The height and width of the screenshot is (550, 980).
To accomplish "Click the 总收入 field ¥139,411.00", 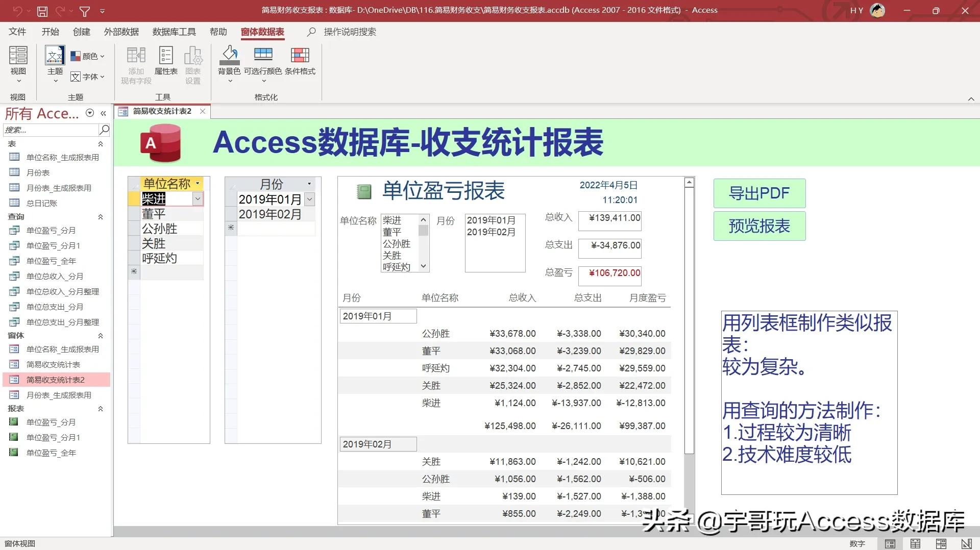I will (x=609, y=221).
